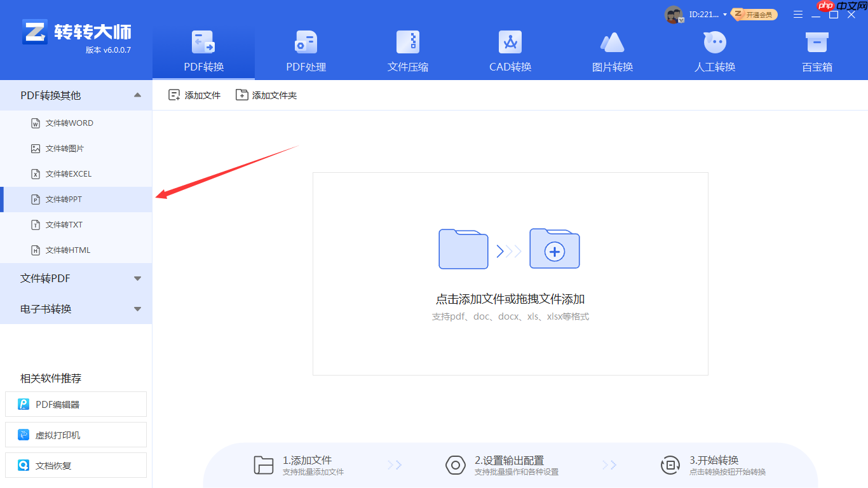The height and width of the screenshot is (488, 868).
Task: Switch to the PDF处理 tab
Action: 306,52
